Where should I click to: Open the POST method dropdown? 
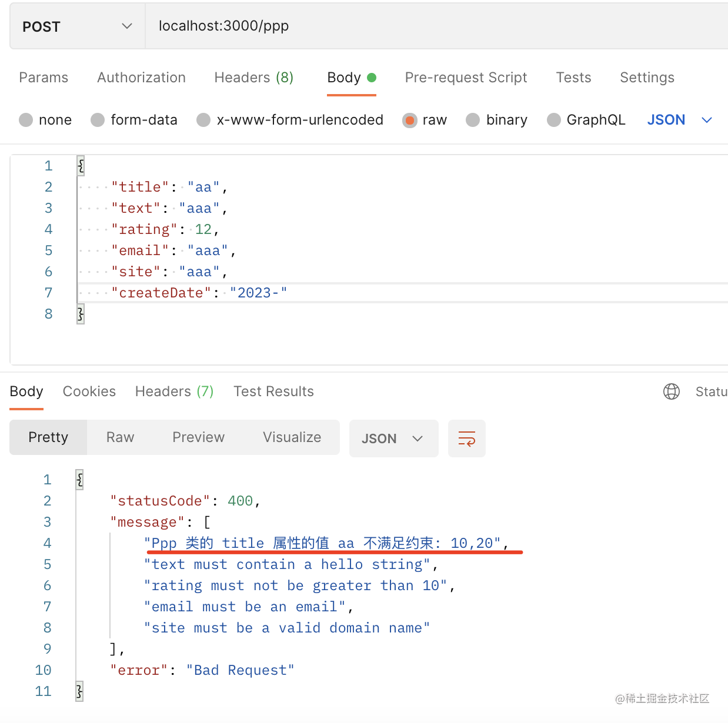pyautogui.click(x=77, y=26)
